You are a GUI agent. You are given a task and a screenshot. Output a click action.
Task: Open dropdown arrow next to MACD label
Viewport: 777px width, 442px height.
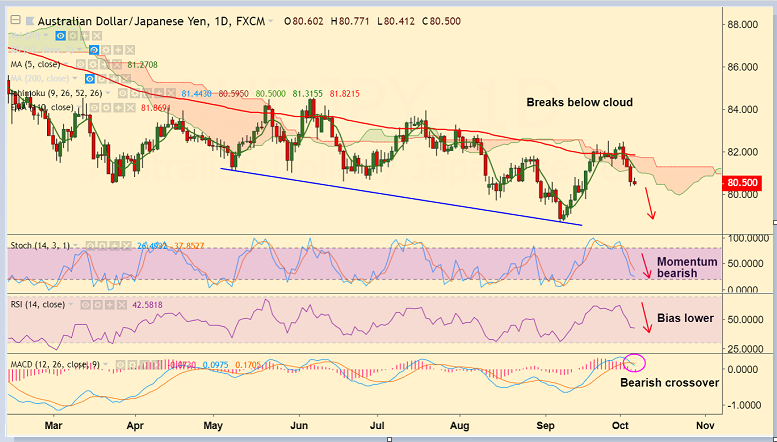(x=106, y=365)
